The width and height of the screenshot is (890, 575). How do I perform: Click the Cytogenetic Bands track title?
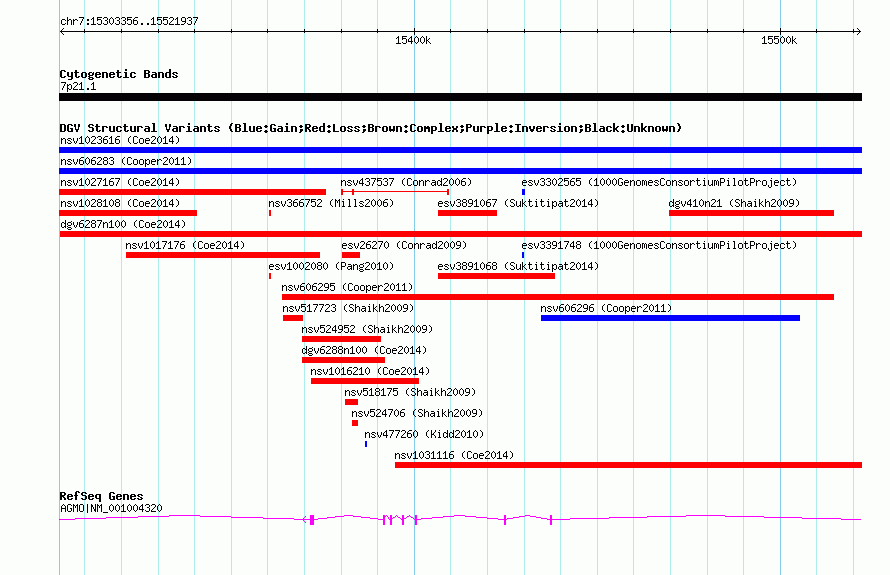(119, 74)
